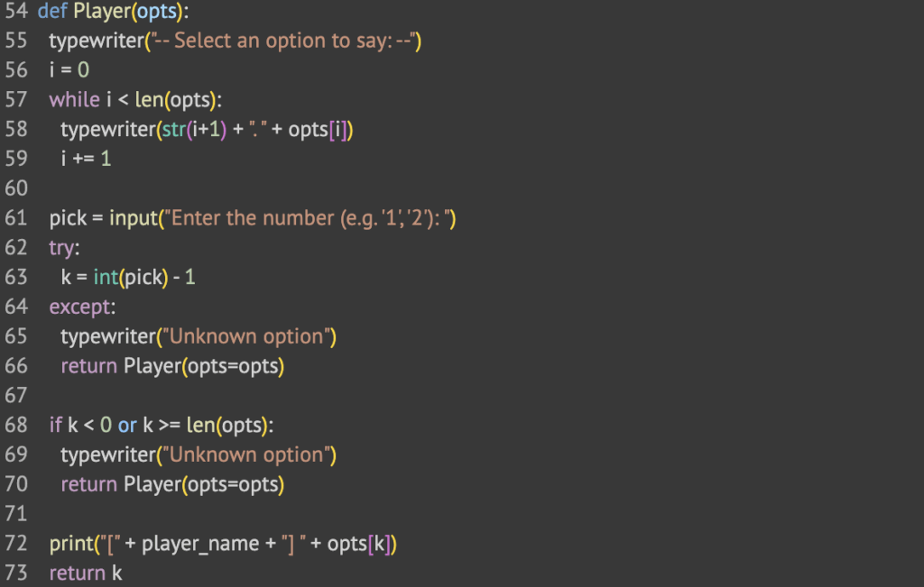This screenshot has width=924, height=587.
Task: Click the 'or' operator on line 68
Action: [126, 425]
